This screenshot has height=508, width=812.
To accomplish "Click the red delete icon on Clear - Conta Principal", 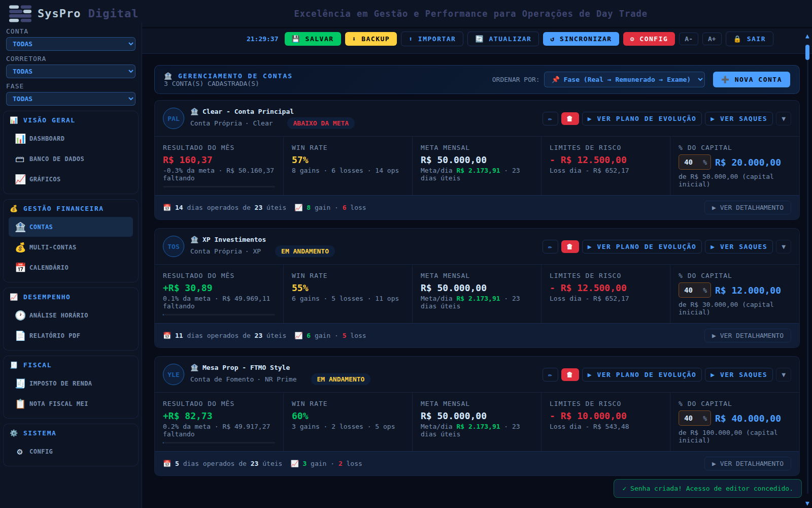I will tap(570, 119).
